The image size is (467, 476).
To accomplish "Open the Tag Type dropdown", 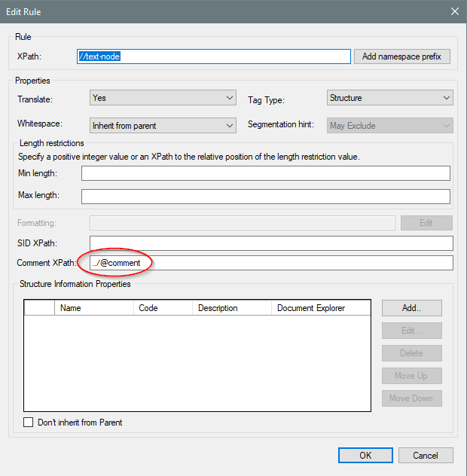I will coord(390,98).
